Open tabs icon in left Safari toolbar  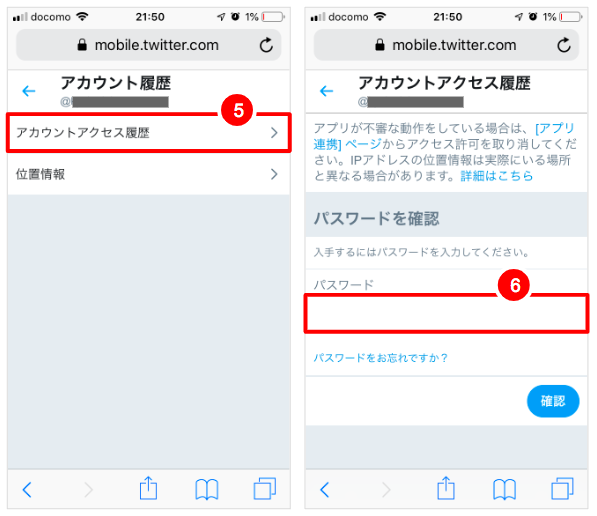265,489
